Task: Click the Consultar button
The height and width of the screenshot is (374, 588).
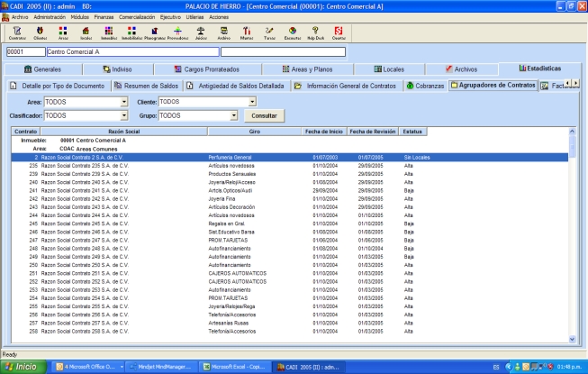Action: tap(265, 116)
